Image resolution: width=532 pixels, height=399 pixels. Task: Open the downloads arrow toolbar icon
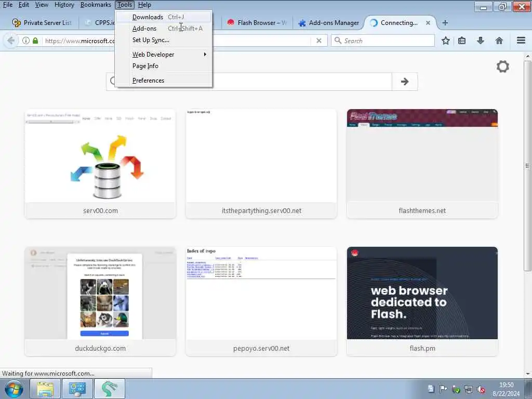click(x=481, y=41)
